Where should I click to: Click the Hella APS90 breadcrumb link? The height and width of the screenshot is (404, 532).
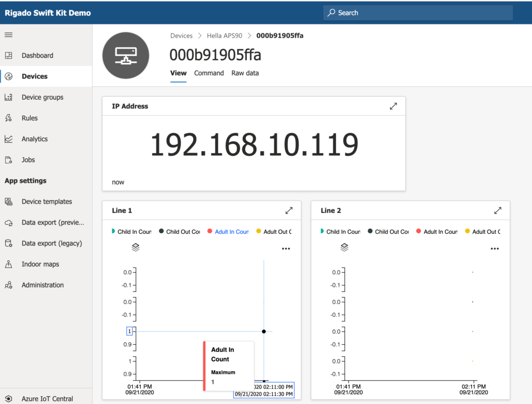pos(224,36)
